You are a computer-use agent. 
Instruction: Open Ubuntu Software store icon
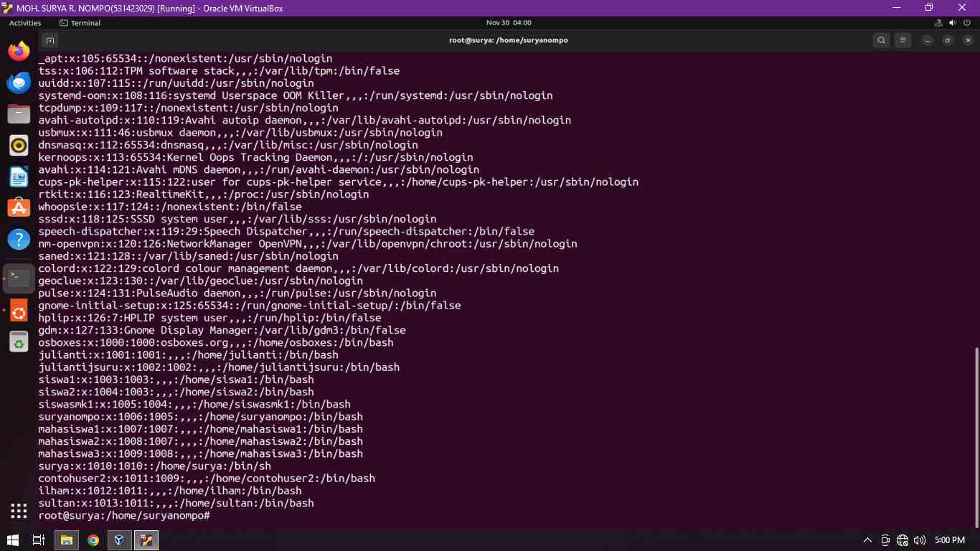(19, 208)
